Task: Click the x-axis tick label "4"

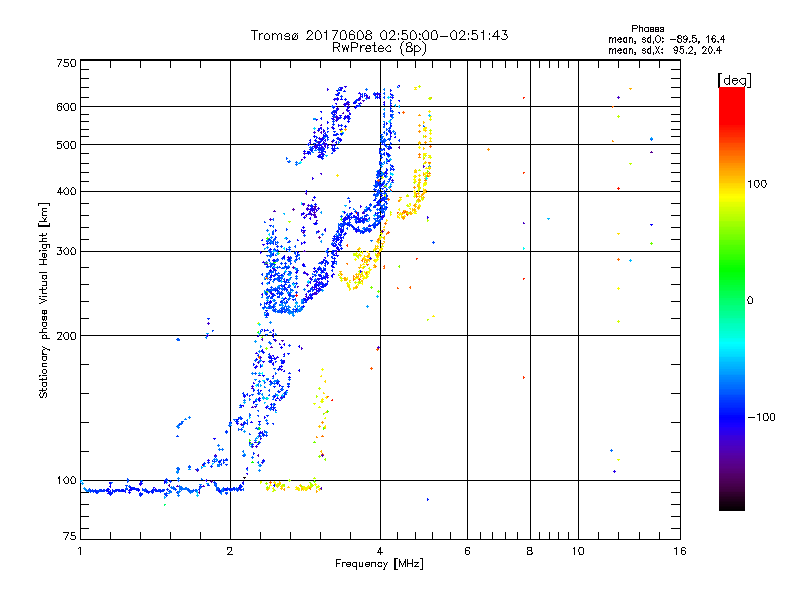Action: (x=380, y=551)
